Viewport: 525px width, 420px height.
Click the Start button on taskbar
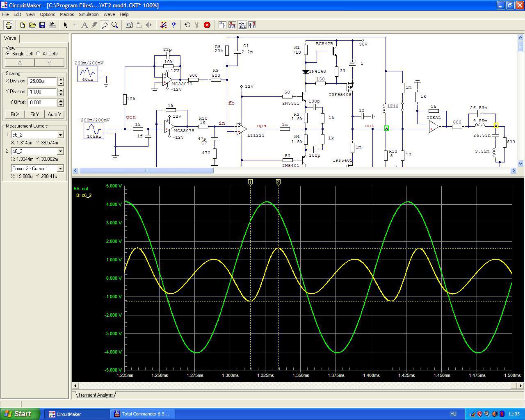pos(20,414)
